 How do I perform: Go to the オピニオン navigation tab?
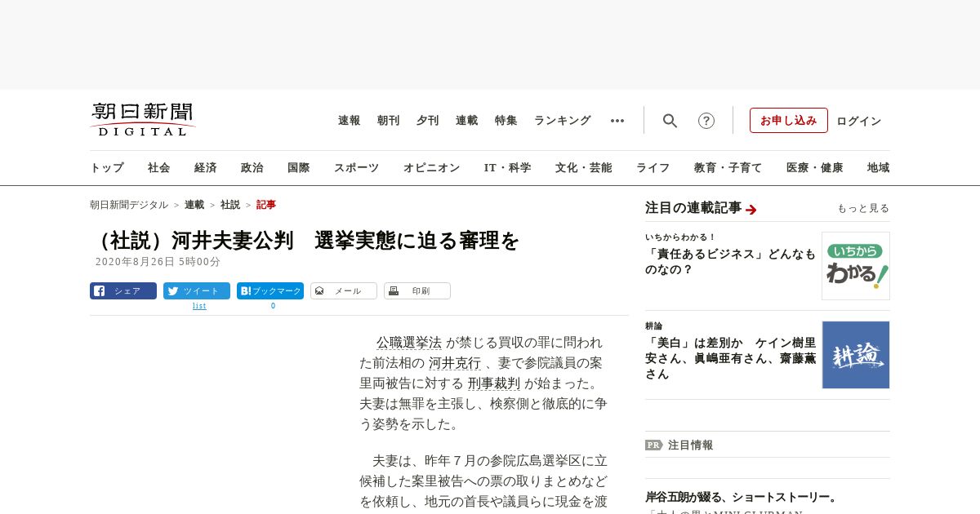[x=432, y=168]
